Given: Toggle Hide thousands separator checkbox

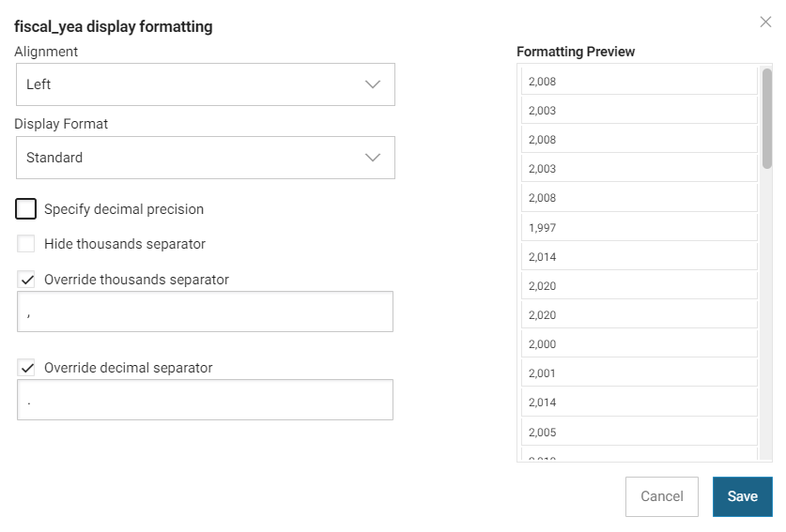Looking at the screenshot, I should (26, 244).
